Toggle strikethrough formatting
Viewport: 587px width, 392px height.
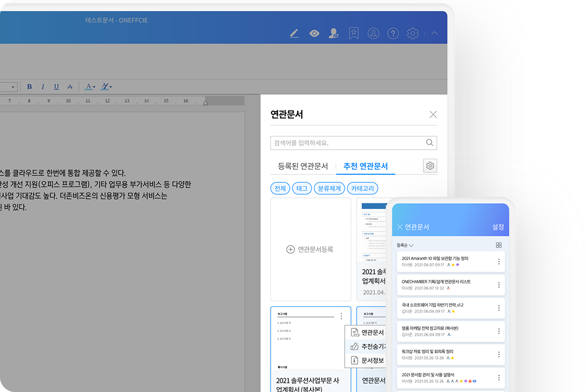(70, 87)
